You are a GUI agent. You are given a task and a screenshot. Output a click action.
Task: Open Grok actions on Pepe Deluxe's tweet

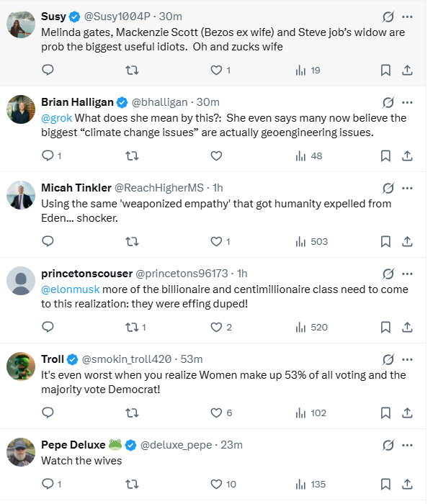pos(388,444)
